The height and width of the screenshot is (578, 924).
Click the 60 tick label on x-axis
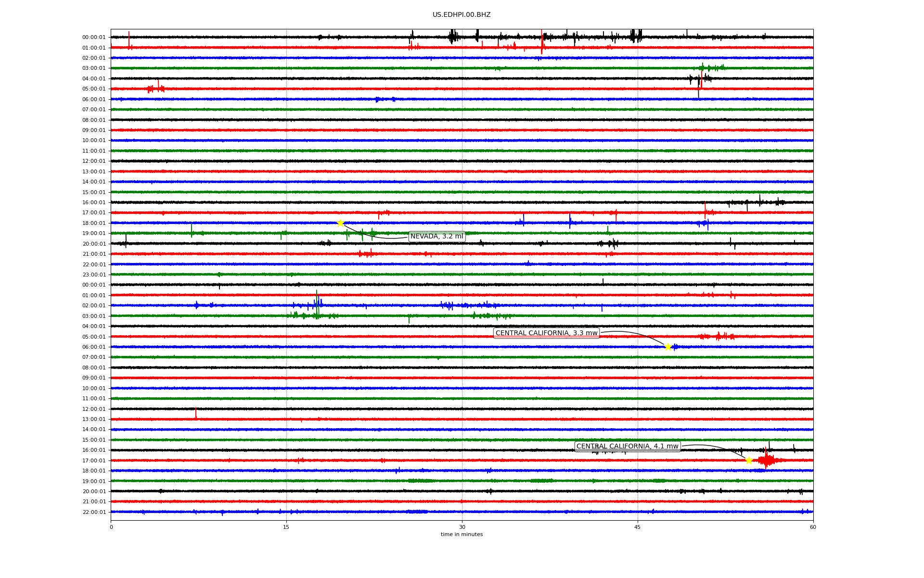[x=813, y=527]
